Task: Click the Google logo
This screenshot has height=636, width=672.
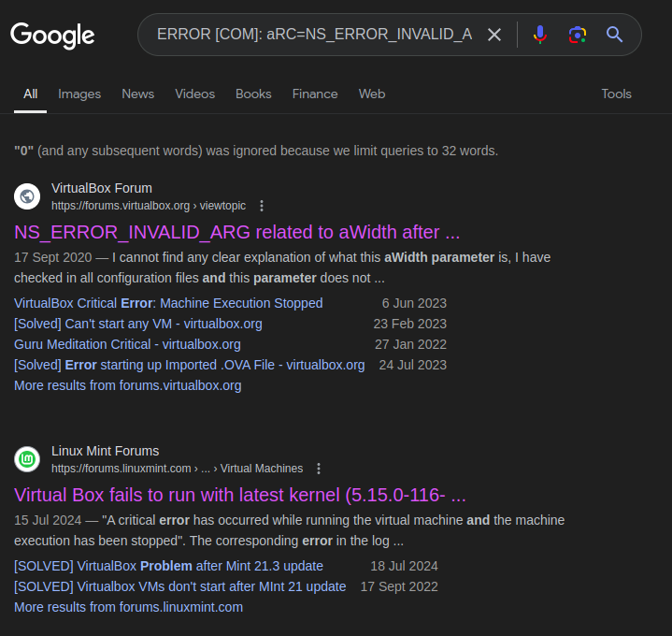Action: coord(52,36)
